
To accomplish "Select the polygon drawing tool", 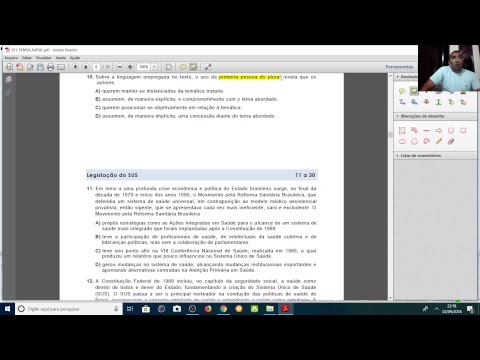I will (414, 141).
